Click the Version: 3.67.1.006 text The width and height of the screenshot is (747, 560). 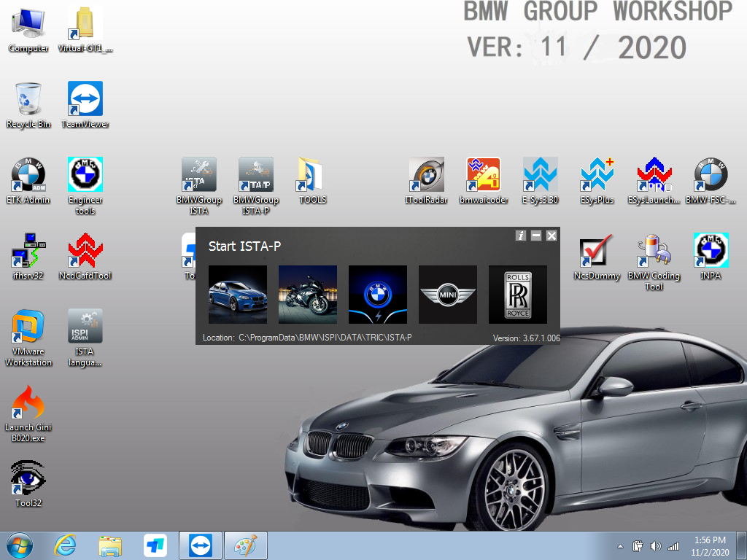527,338
